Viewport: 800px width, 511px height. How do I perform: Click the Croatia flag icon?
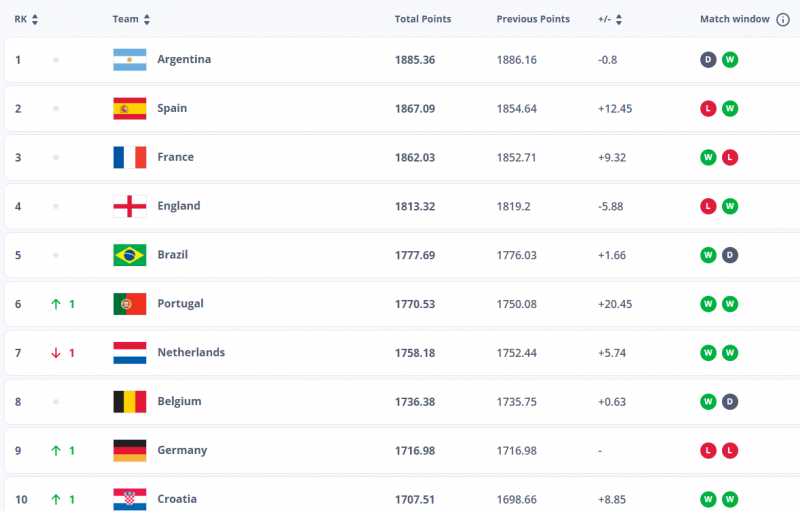130,499
